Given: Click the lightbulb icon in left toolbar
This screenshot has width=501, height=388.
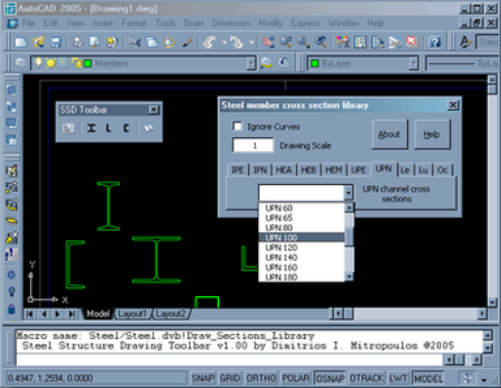Looking at the screenshot, I should pyautogui.click(x=11, y=291).
